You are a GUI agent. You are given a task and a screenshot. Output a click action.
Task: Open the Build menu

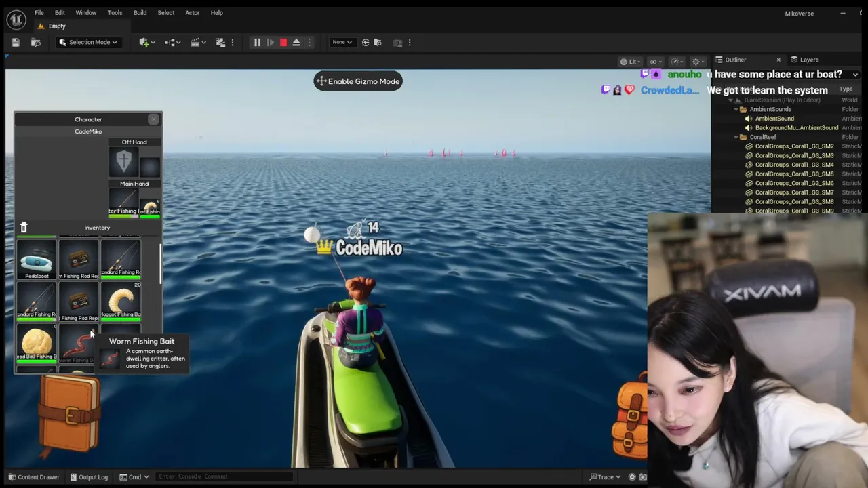pyautogui.click(x=140, y=13)
